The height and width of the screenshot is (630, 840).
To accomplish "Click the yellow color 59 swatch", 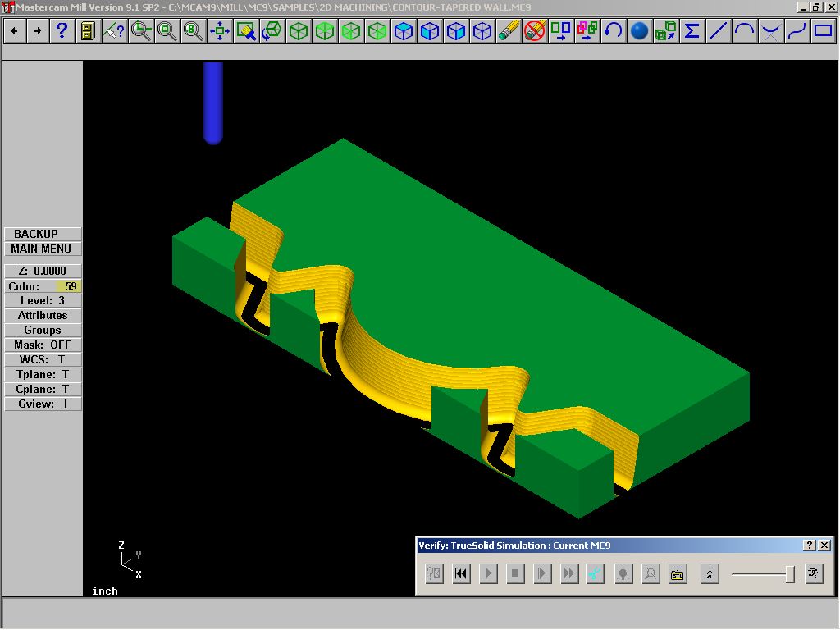I will click(69, 286).
